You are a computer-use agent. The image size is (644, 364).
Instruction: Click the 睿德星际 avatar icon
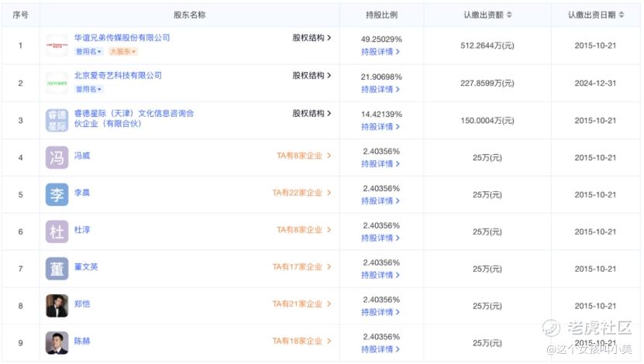coord(57,120)
